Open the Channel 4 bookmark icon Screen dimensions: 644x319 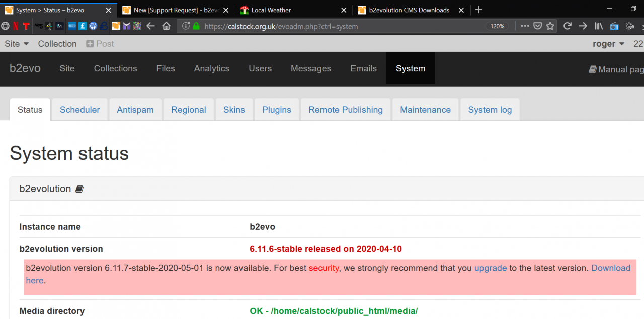coord(49,26)
